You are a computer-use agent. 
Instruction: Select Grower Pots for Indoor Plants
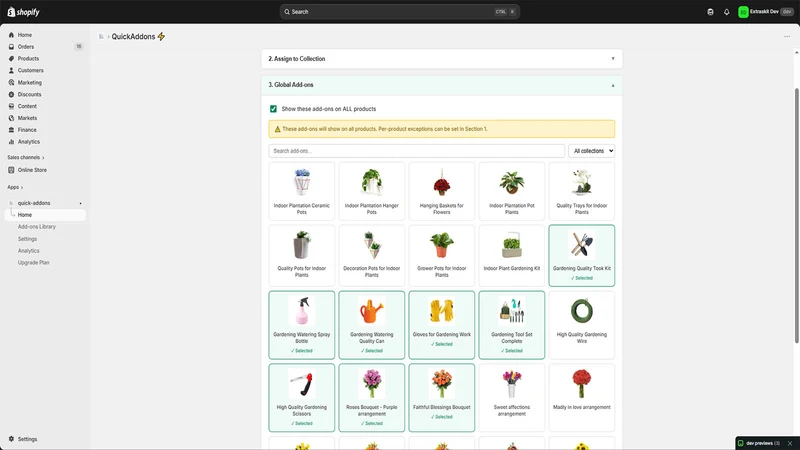point(442,256)
